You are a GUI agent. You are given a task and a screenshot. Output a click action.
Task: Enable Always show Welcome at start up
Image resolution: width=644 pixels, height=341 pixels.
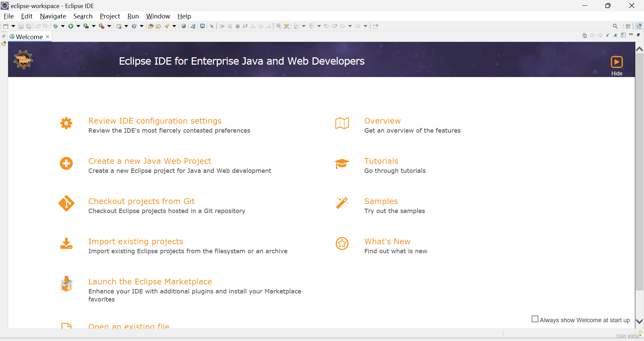click(535, 319)
